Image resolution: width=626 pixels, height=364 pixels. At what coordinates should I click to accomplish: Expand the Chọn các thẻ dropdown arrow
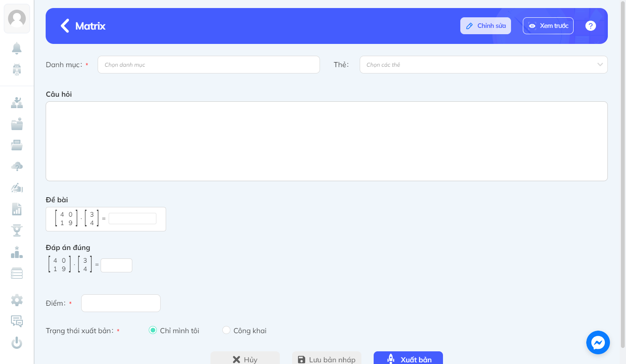point(600,65)
